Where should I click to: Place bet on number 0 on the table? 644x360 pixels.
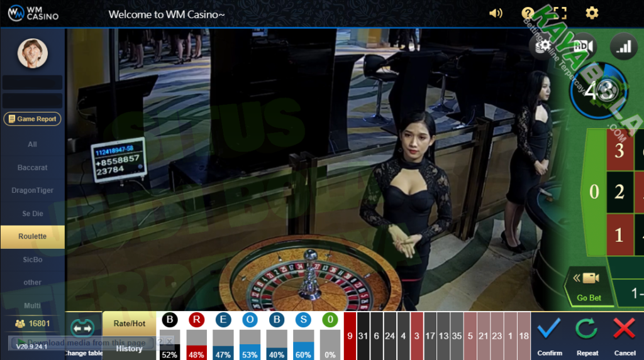(x=594, y=192)
